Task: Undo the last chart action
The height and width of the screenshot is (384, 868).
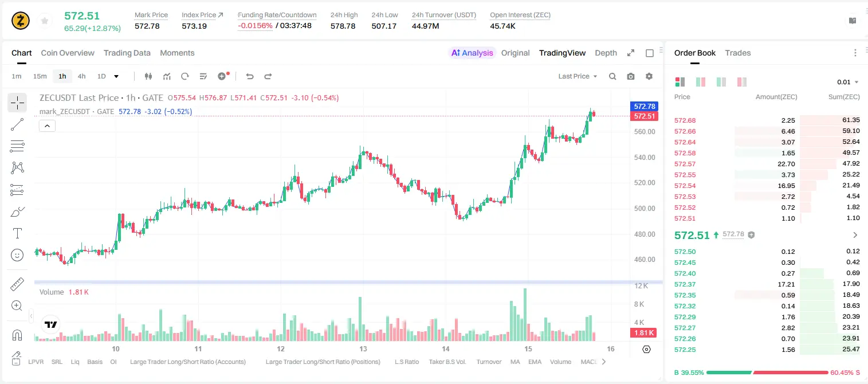Action: [x=250, y=76]
